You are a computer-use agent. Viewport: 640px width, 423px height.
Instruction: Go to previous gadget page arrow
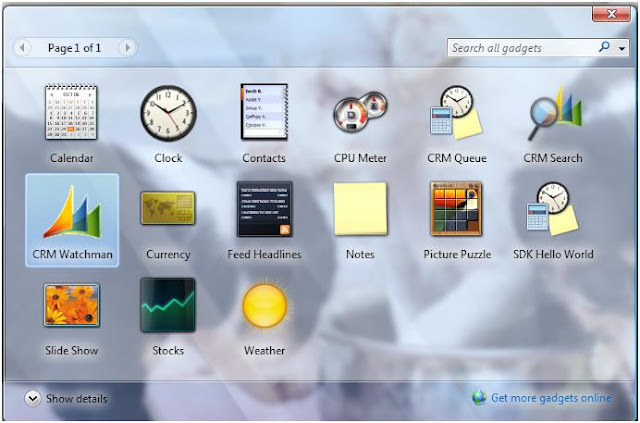[x=22, y=48]
